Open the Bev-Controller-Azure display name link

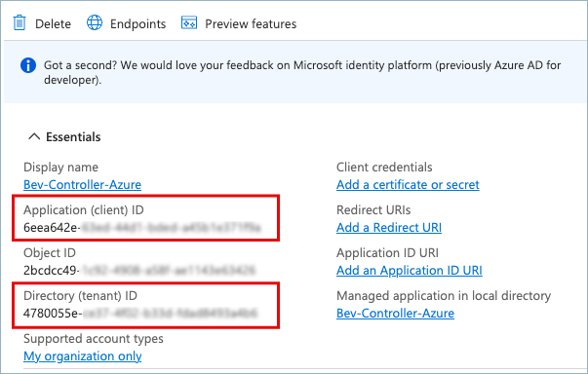click(x=83, y=185)
